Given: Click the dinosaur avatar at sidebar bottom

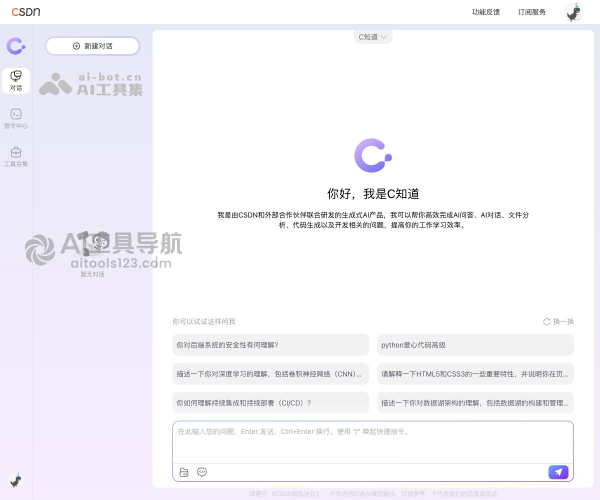Looking at the screenshot, I should coord(16,480).
